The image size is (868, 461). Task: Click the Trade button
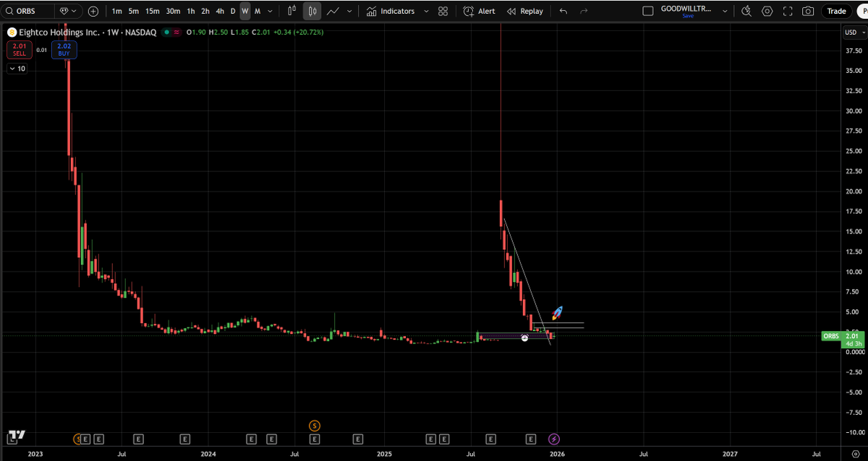(x=837, y=11)
